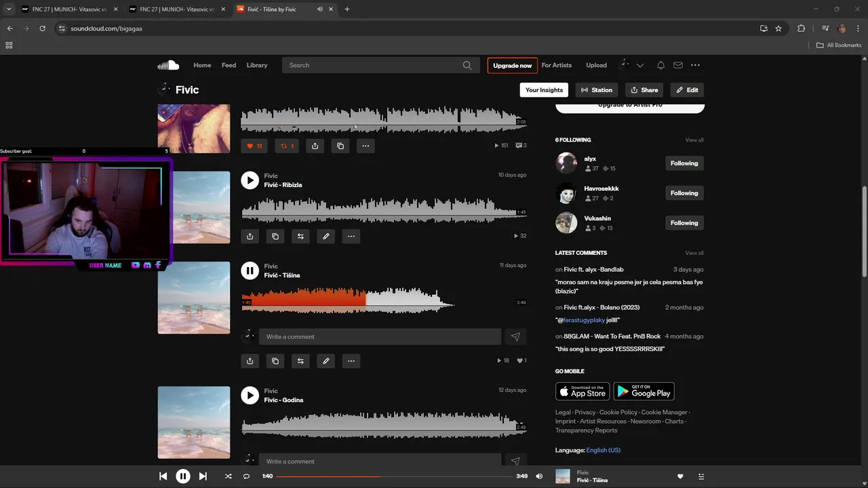Copy link of Tišina track

tap(275, 361)
